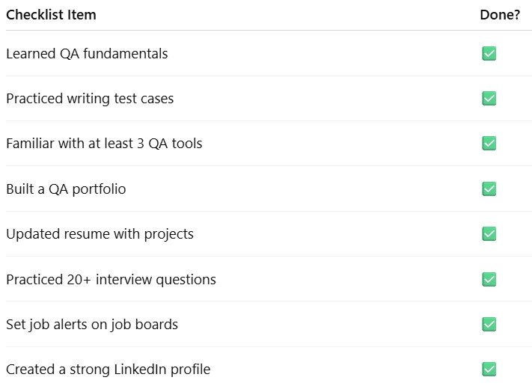Select the Practiced writing test cases row

tap(269, 98)
